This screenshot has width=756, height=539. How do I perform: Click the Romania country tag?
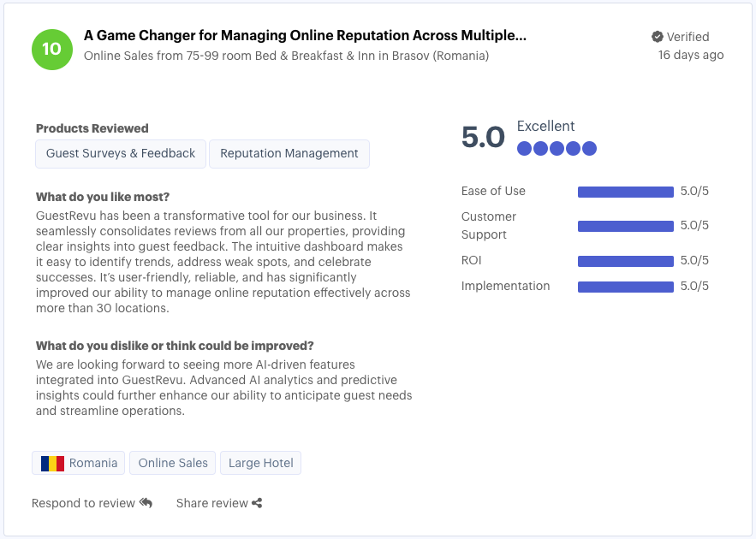pyautogui.click(x=78, y=462)
